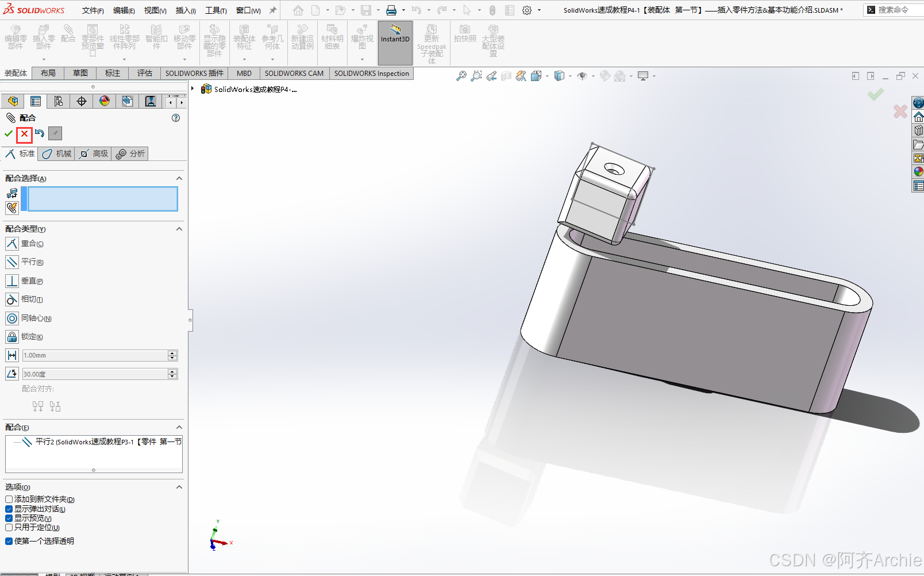Open the FeatureManager design tree tab
Viewport: 924px width, 576px height.
(x=13, y=101)
